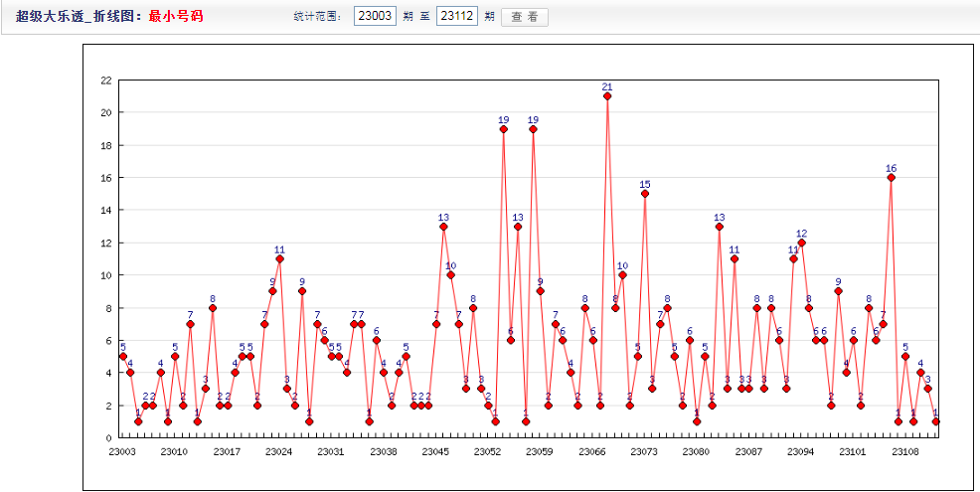This screenshot has width=980, height=492.
Task: Select the data point labeled 15
Action: pos(645,194)
